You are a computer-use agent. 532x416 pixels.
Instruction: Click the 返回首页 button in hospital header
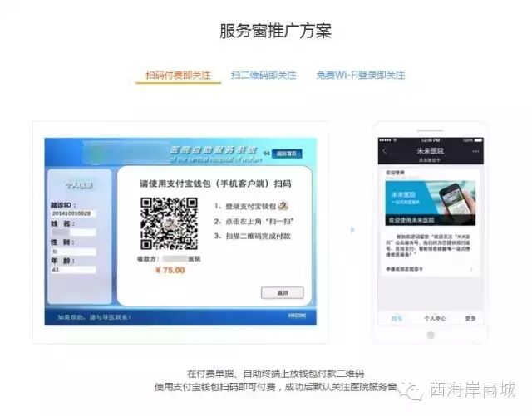pyautogui.click(x=286, y=154)
